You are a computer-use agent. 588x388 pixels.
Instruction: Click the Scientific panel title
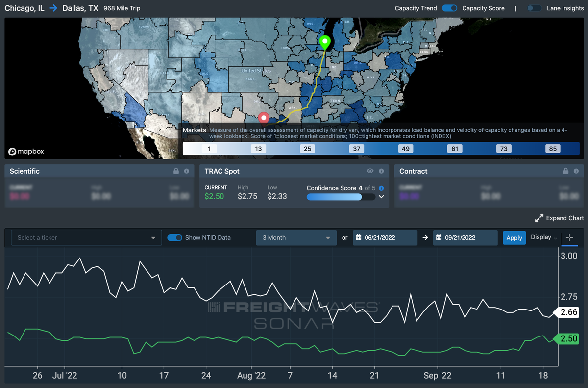click(x=24, y=171)
